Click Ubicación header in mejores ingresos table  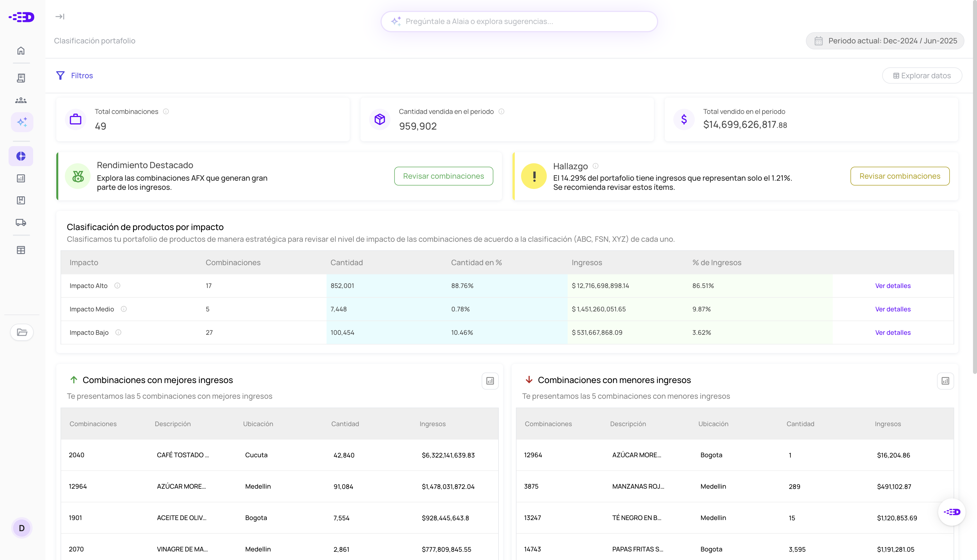pos(258,424)
